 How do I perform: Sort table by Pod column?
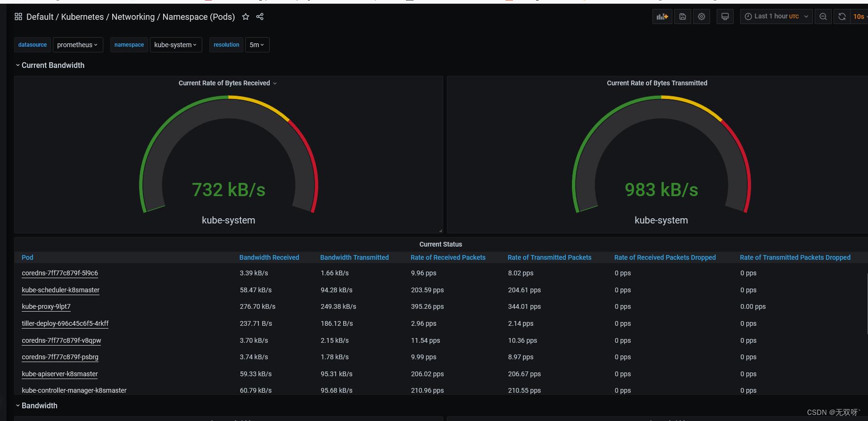27,257
